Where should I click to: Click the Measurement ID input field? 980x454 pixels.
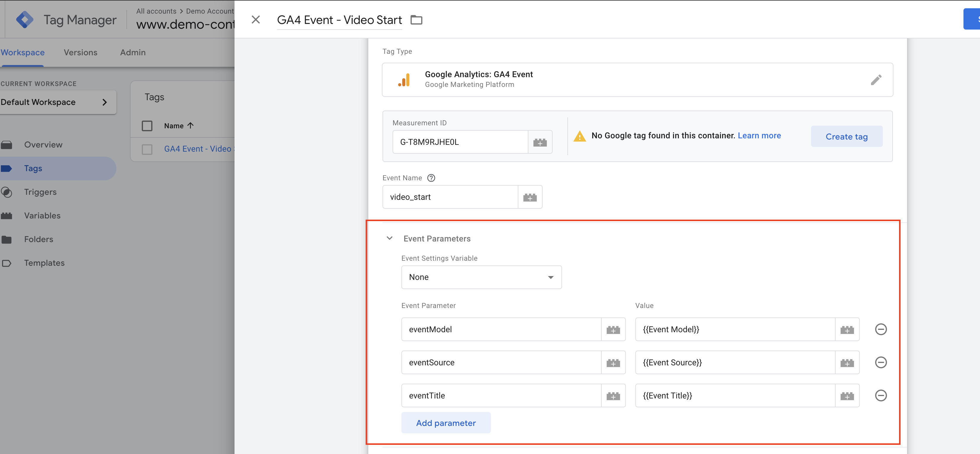click(x=460, y=142)
